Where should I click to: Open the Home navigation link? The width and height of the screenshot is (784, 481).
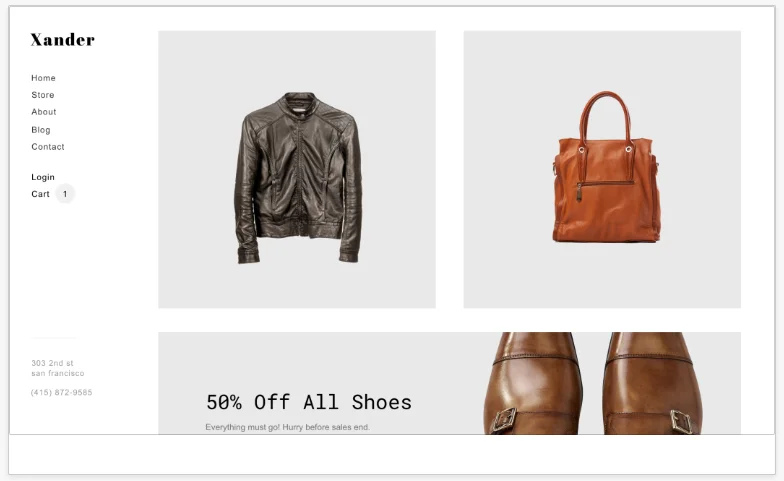pos(44,78)
